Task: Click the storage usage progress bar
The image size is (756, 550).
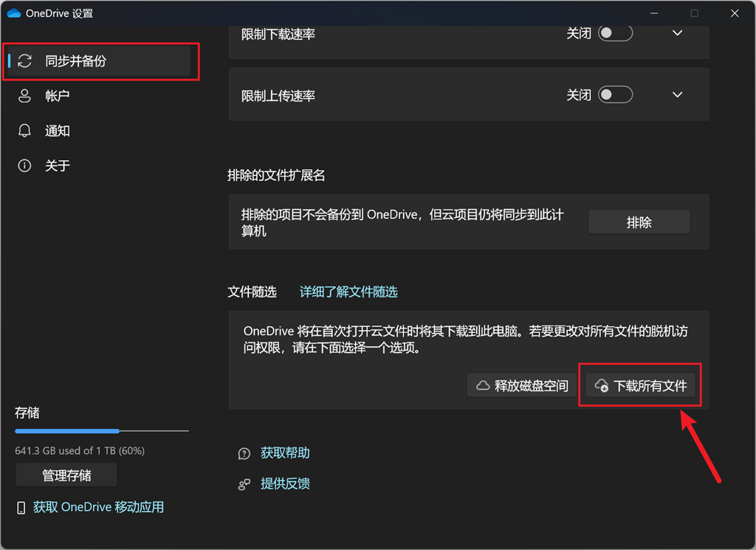Action: 102,431
